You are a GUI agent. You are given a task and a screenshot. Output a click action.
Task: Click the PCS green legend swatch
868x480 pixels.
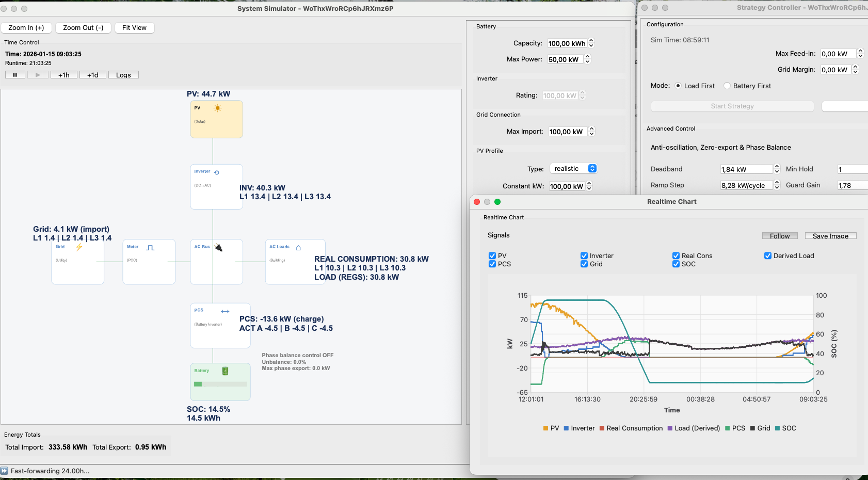point(728,428)
